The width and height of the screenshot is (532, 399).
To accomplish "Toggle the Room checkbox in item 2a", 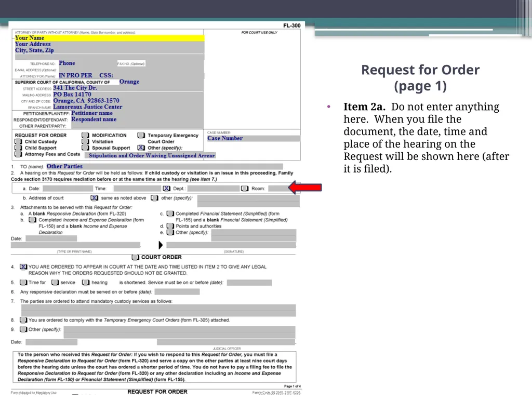I will pyautogui.click(x=245, y=188).
